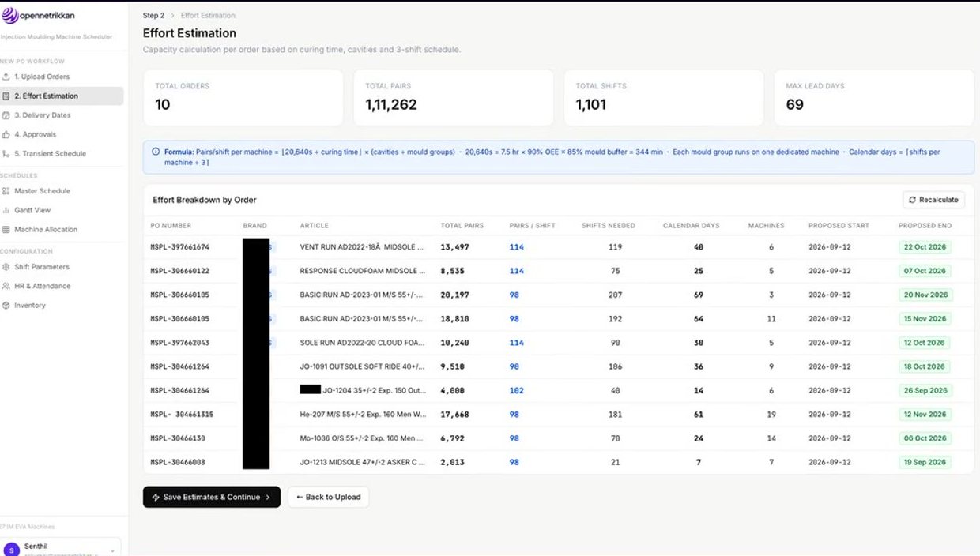The width and height of the screenshot is (980, 556).
Task: Click article He-207 M/S 55+/-2
Action: pos(364,415)
